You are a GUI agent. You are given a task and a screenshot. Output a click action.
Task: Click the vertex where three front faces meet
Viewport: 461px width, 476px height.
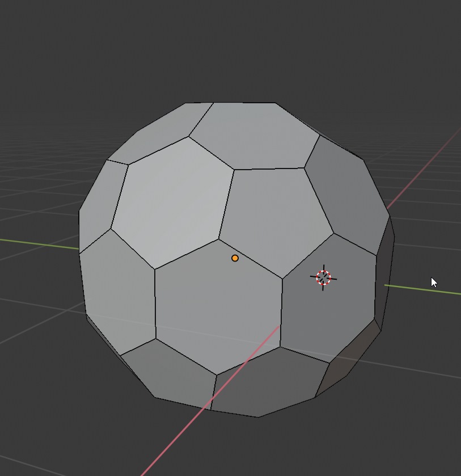click(282, 278)
